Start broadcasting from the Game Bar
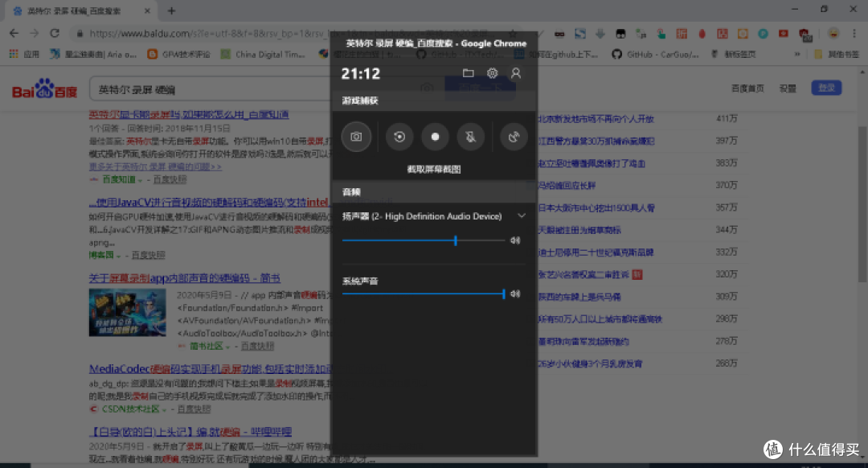 pyautogui.click(x=514, y=137)
